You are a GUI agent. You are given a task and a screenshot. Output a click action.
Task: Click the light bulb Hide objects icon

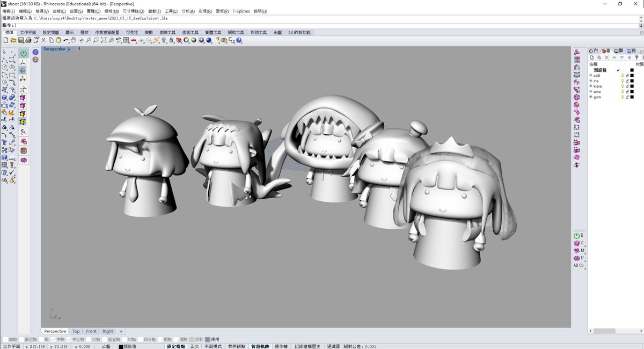pyautogui.click(x=164, y=40)
